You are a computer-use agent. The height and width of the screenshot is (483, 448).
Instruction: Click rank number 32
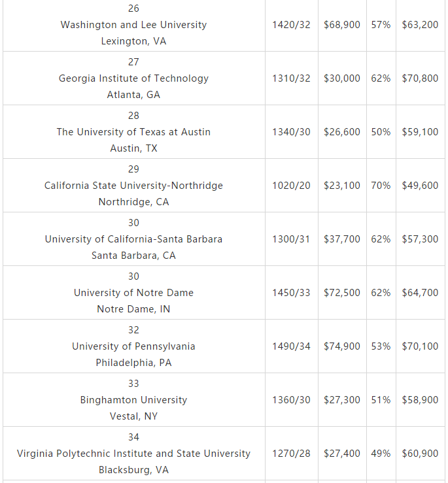[x=133, y=330]
